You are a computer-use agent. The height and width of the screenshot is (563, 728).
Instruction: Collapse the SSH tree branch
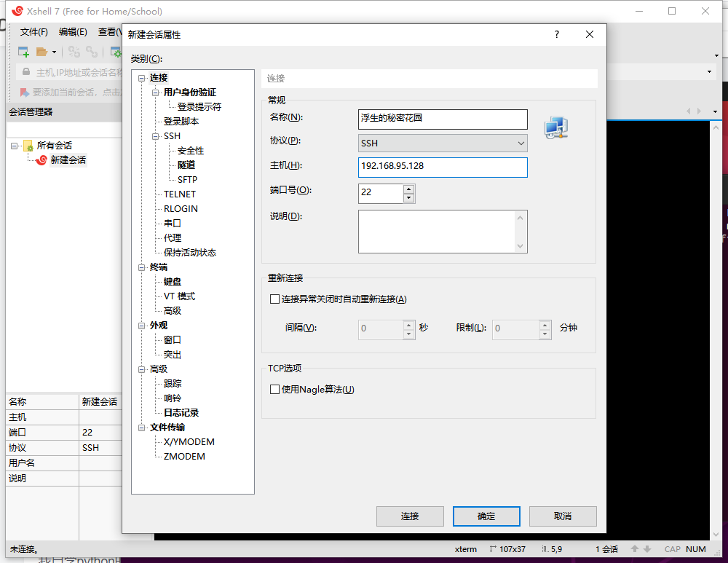pos(155,135)
